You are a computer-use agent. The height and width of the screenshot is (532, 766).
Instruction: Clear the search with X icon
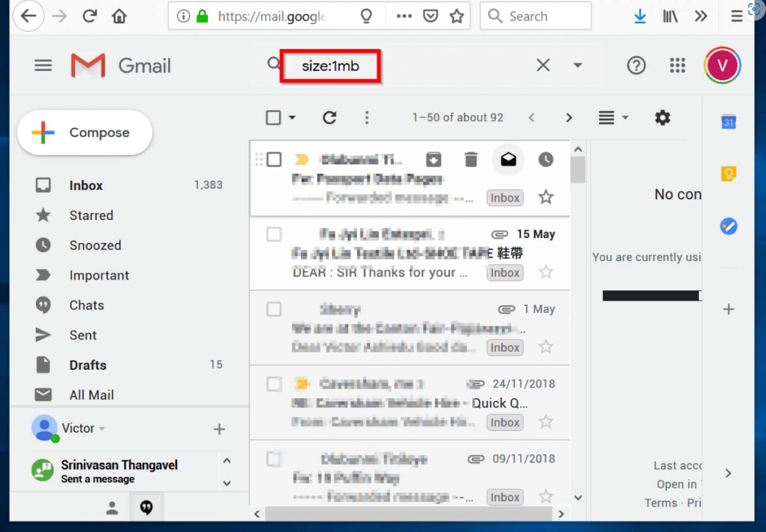543,65
